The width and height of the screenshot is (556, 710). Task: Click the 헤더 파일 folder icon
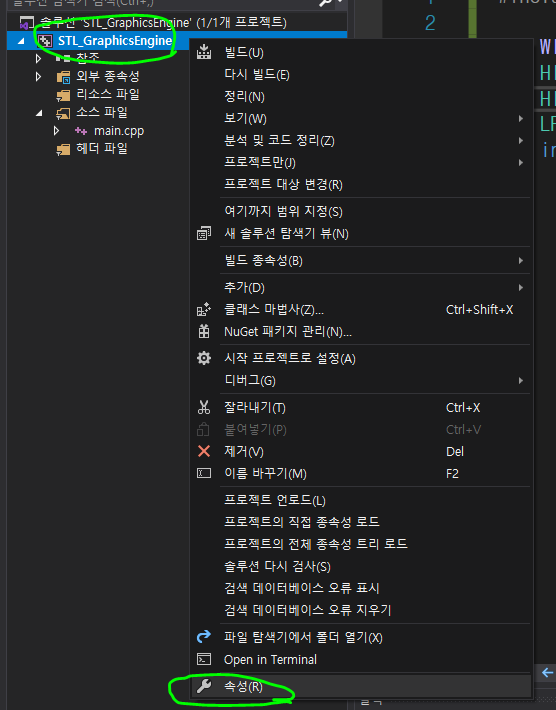[63, 149]
